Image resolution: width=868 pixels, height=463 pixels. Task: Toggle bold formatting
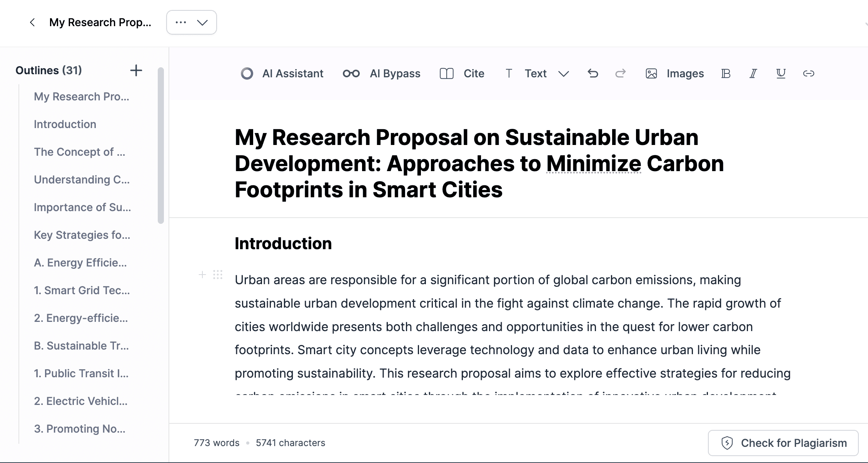pyautogui.click(x=726, y=73)
